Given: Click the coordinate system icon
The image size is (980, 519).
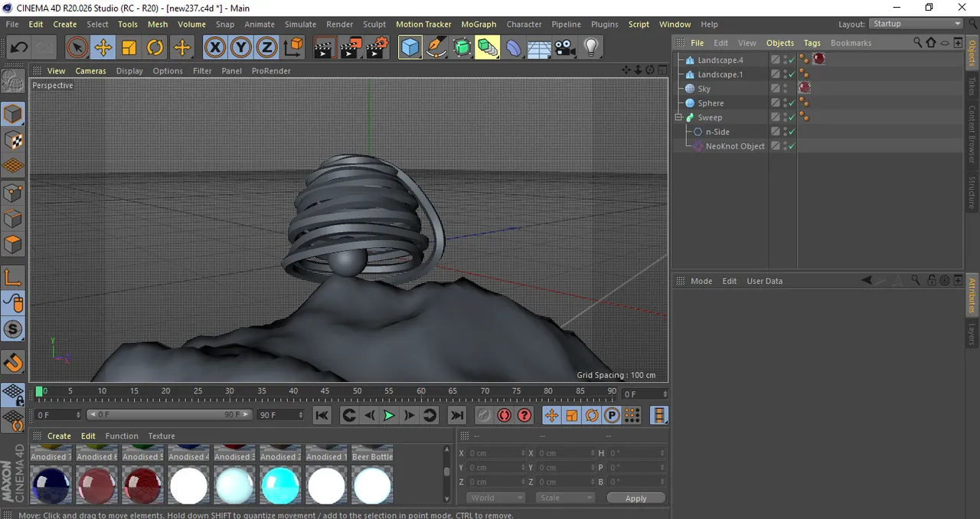Looking at the screenshot, I should 293,48.
